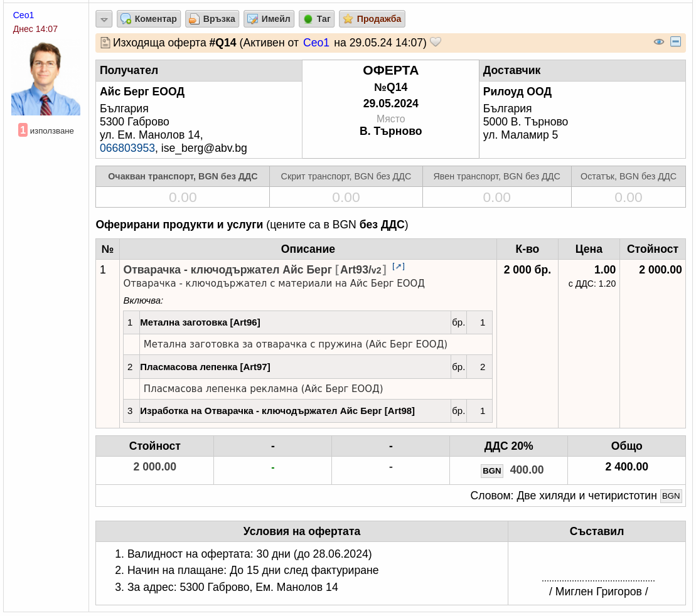
Task: Open the Ceo1 link in the header
Action: point(316,43)
